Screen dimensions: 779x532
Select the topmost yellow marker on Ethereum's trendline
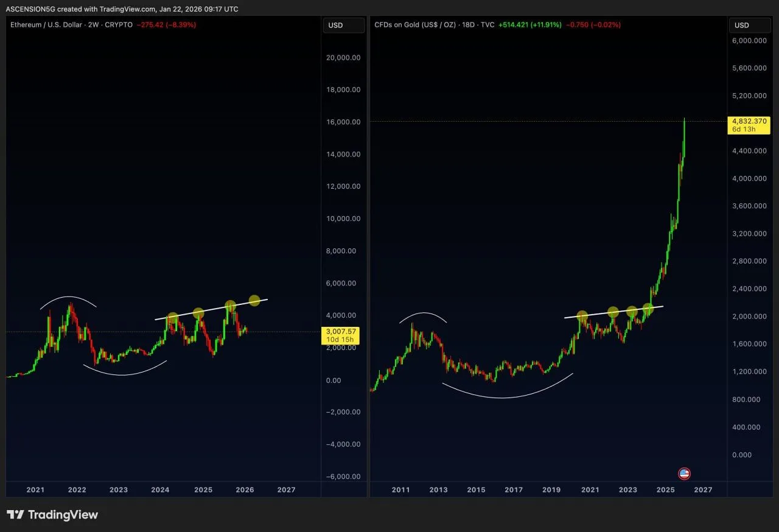point(255,300)
